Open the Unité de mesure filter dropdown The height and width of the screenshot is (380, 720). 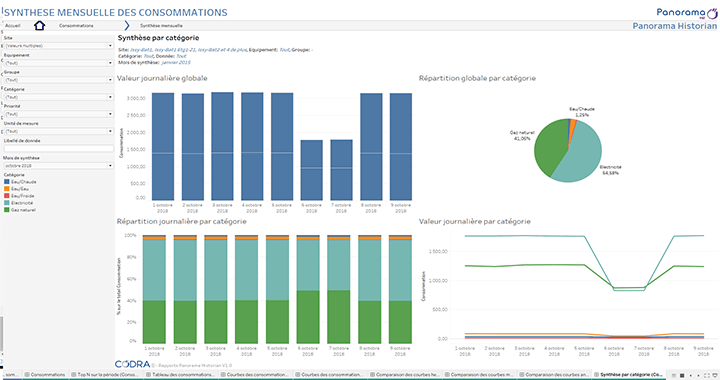tap(58, 131)
